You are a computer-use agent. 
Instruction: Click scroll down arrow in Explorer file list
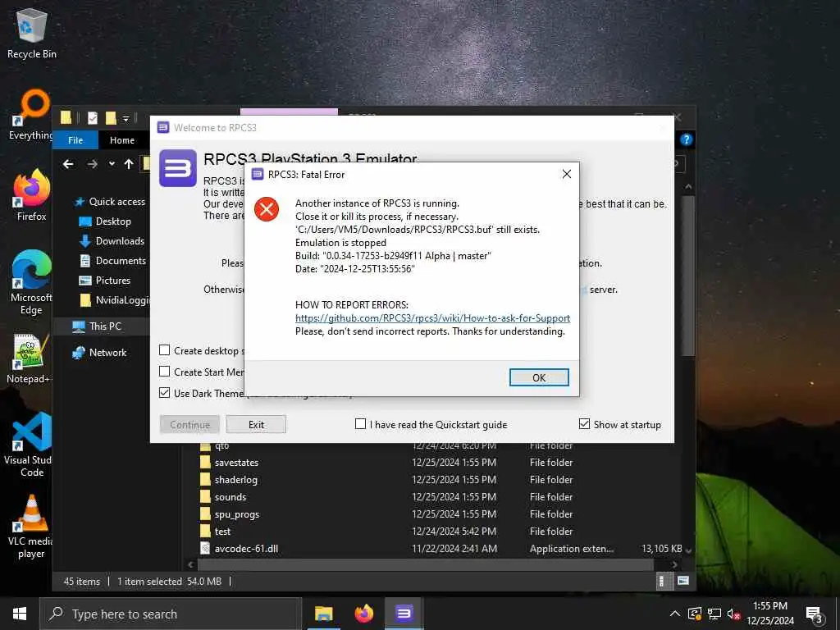(x=688, y=550)
